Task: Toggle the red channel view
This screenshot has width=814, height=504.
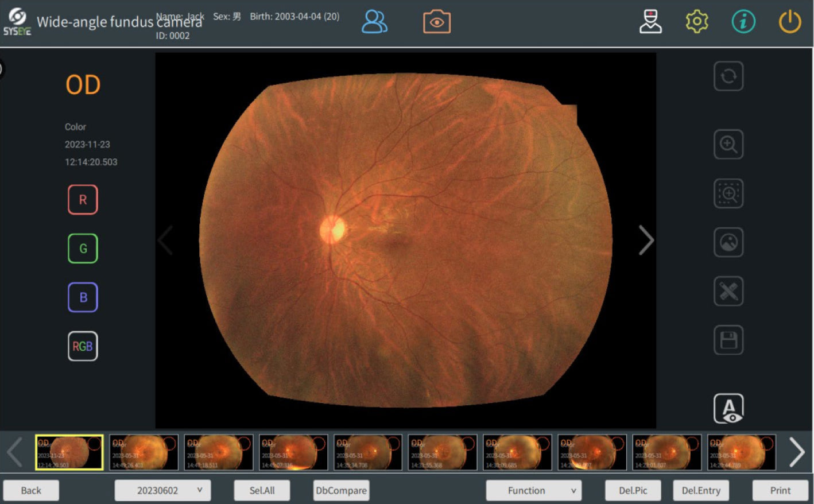Action: tap(83, 200)
